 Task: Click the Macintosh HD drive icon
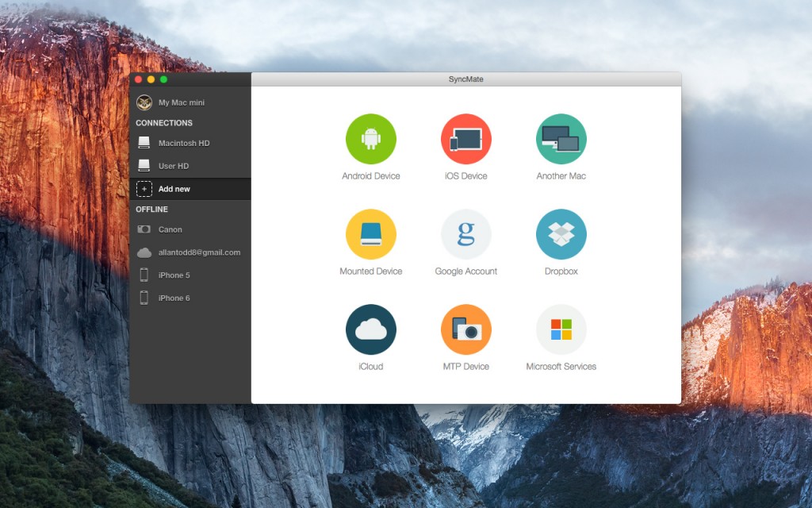[x=144, y=143]
